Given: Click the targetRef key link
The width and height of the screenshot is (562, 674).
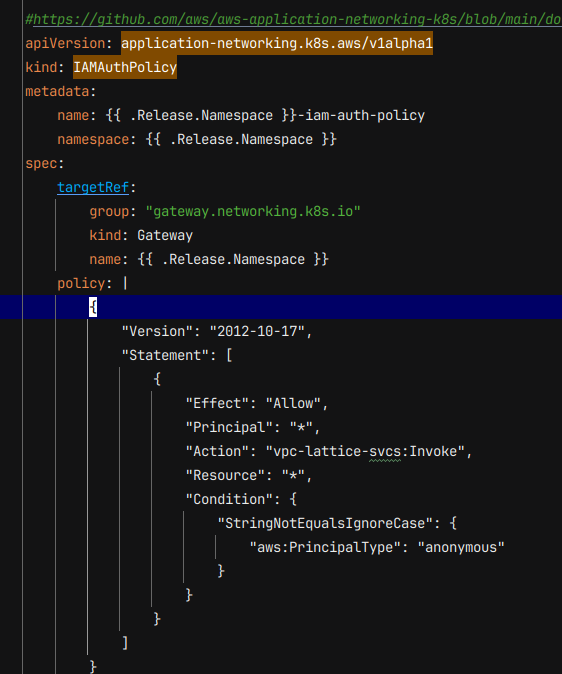Looking at the screenshot, I should point(93,187).
